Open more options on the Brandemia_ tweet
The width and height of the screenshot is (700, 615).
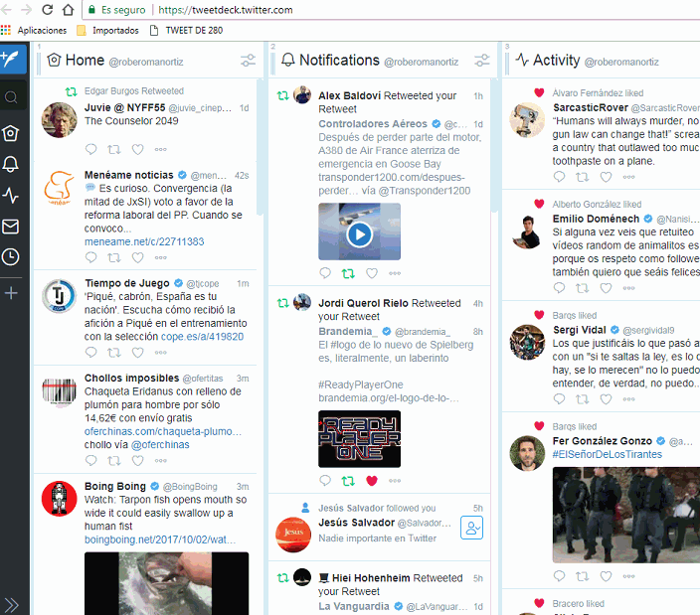coord(395,481)
